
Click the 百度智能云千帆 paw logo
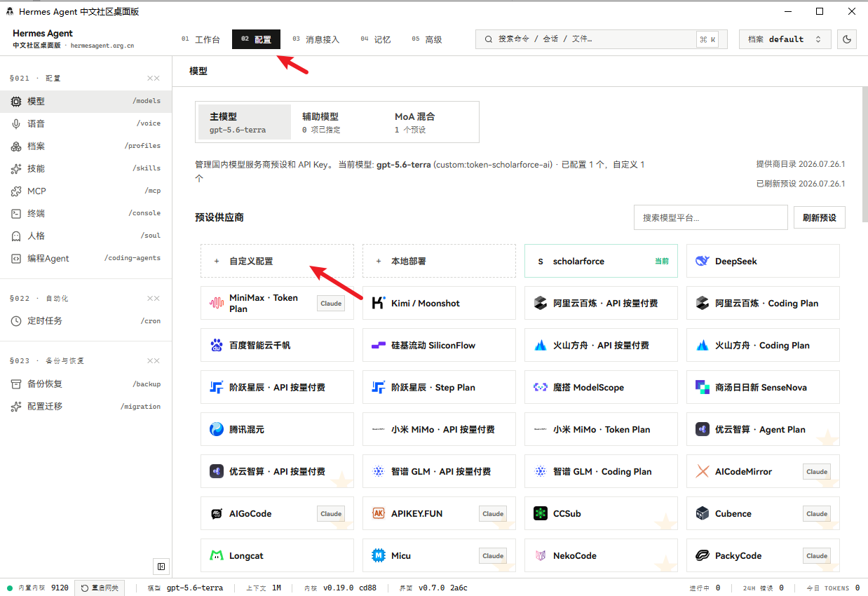point(217,345)
